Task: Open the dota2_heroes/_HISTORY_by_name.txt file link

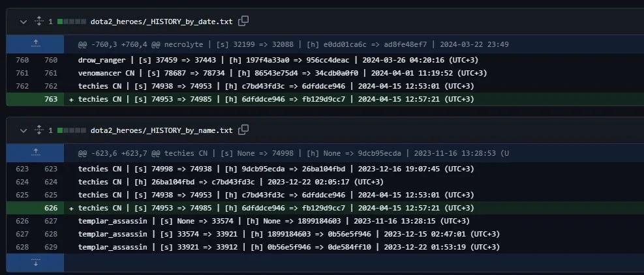Action: tap(161, 130)
